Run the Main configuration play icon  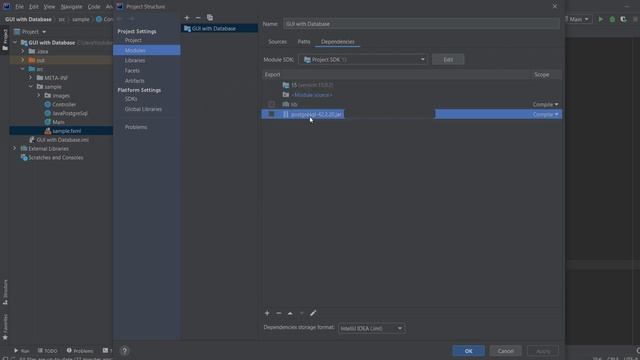[x=600, y=19]
